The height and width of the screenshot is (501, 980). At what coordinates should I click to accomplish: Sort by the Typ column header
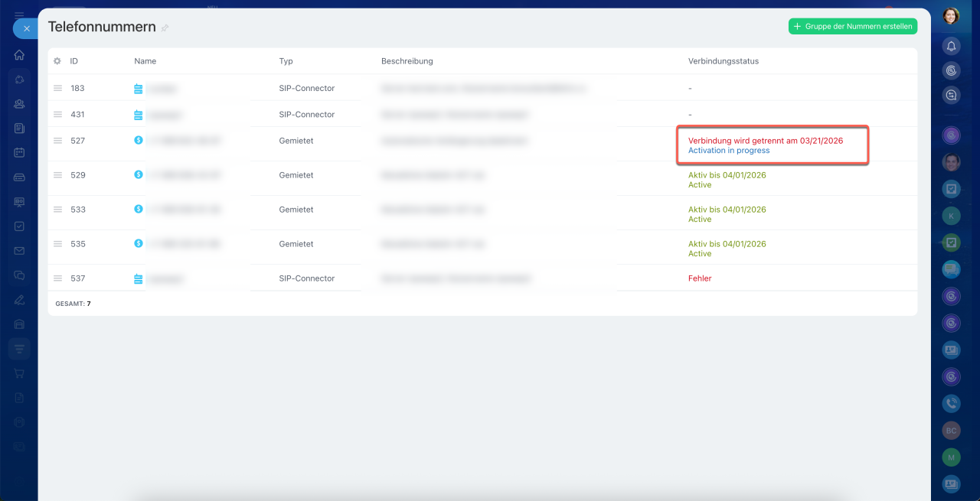pyautogui.click(x=286, y=61)
